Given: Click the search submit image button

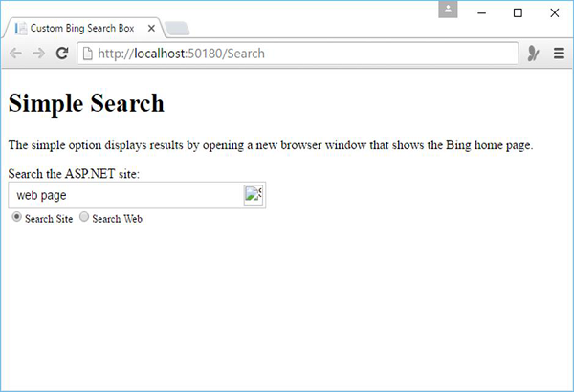Looking at the screenshot, I should pos(254,195).
